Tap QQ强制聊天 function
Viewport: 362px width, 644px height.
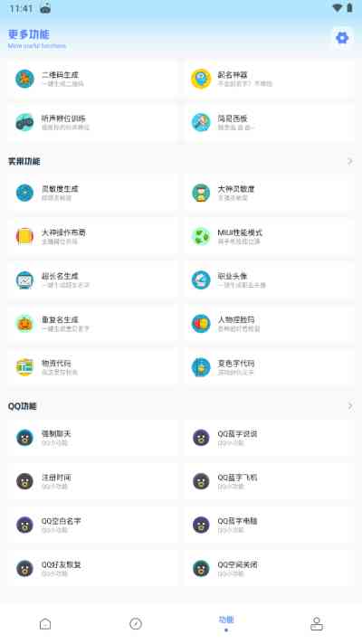click(x=92, y=438)
